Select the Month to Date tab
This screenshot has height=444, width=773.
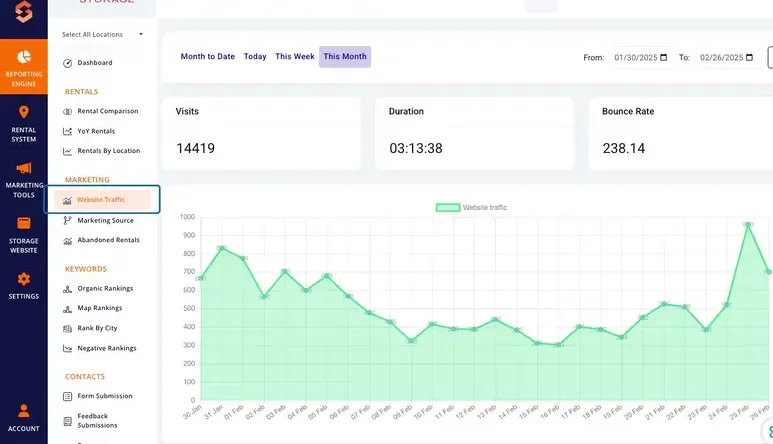pos(208,57)
